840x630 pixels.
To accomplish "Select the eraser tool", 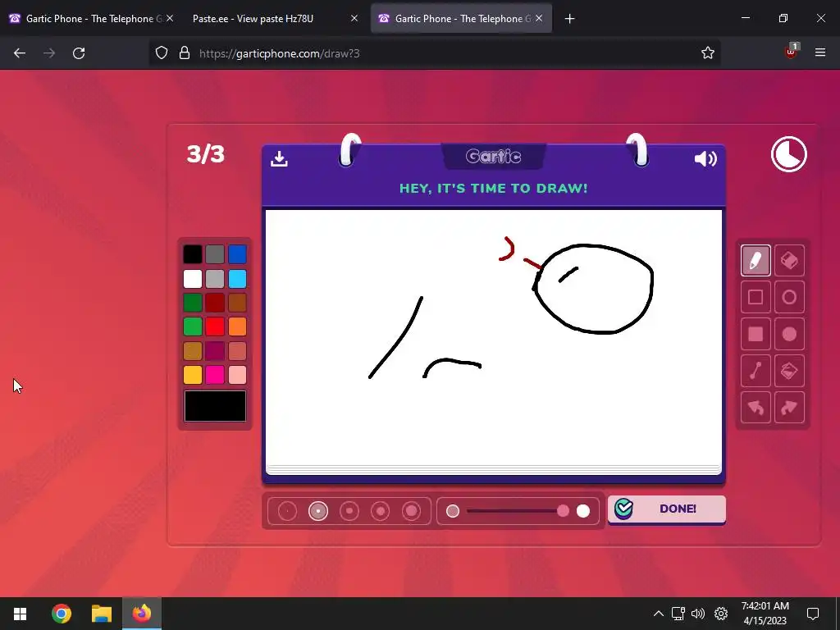I will [x=789, y=261].
